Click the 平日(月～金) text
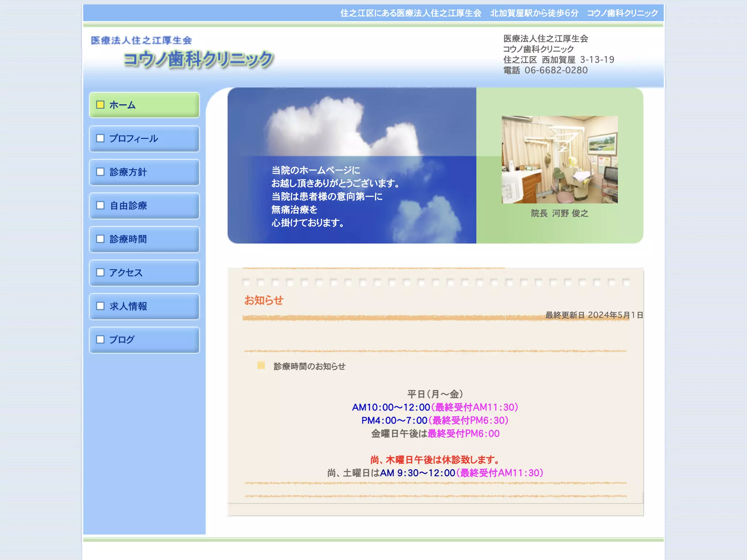 pos(435,394)
